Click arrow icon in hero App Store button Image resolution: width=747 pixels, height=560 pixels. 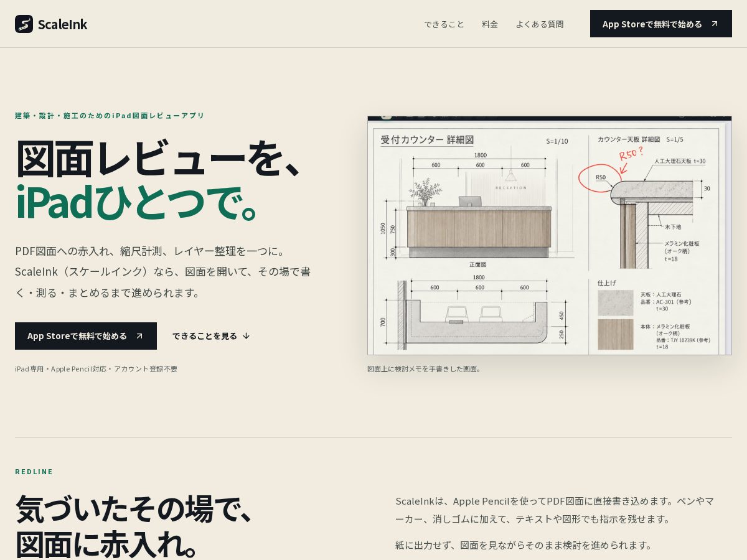coord(139,336)
